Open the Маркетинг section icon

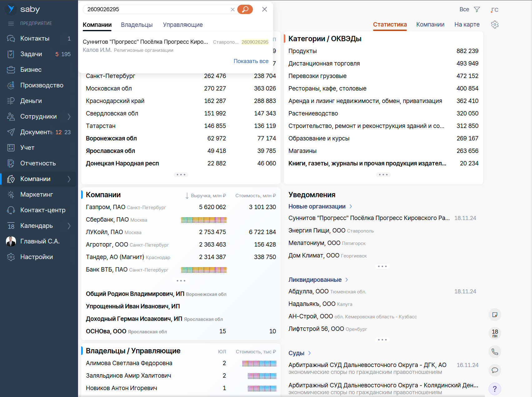tap(11, 194)
